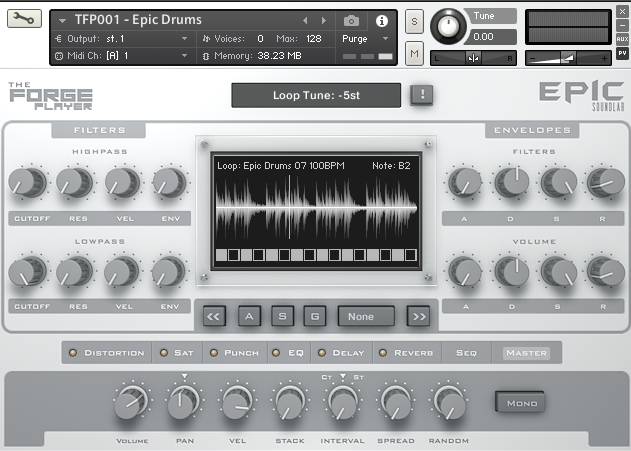Click the Lowpass Env knob
Image resolution: width=631 pixels, height=451 pixels.
click(x=169, y=272)
